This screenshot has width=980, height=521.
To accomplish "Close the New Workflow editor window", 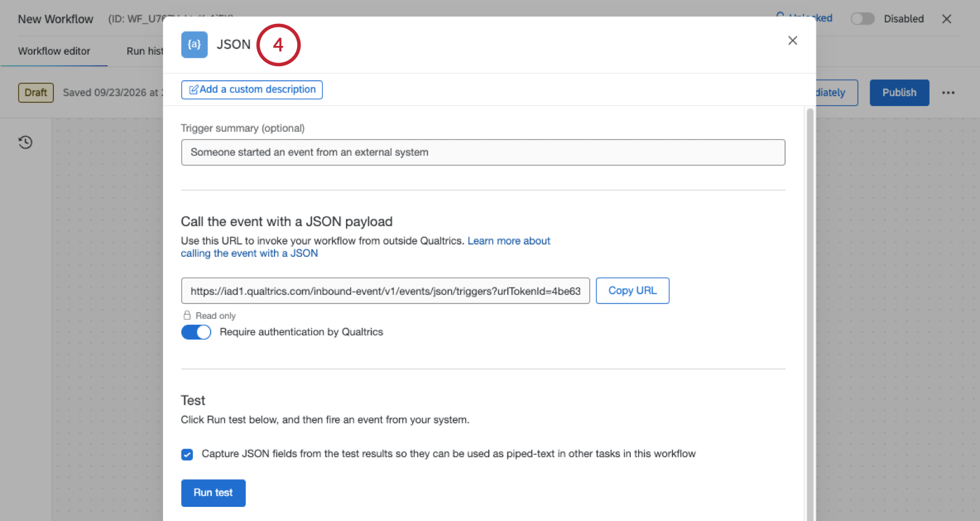I will (946, 19).
